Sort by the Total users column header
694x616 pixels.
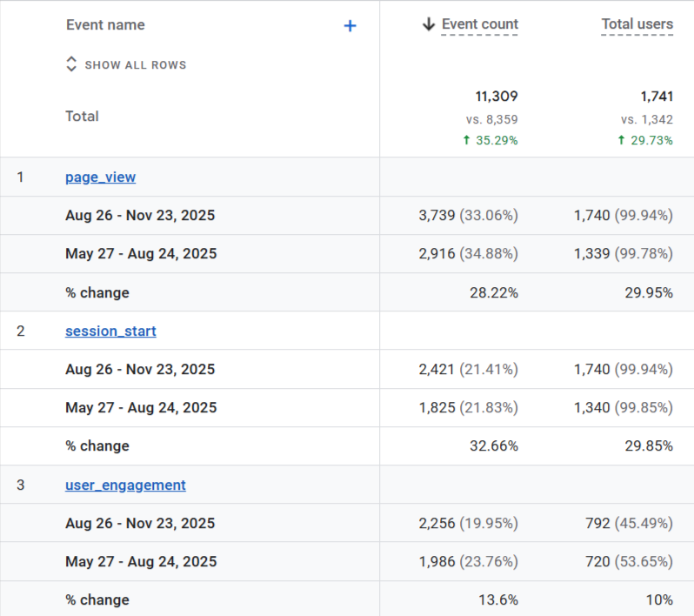[x=637, y=24]
